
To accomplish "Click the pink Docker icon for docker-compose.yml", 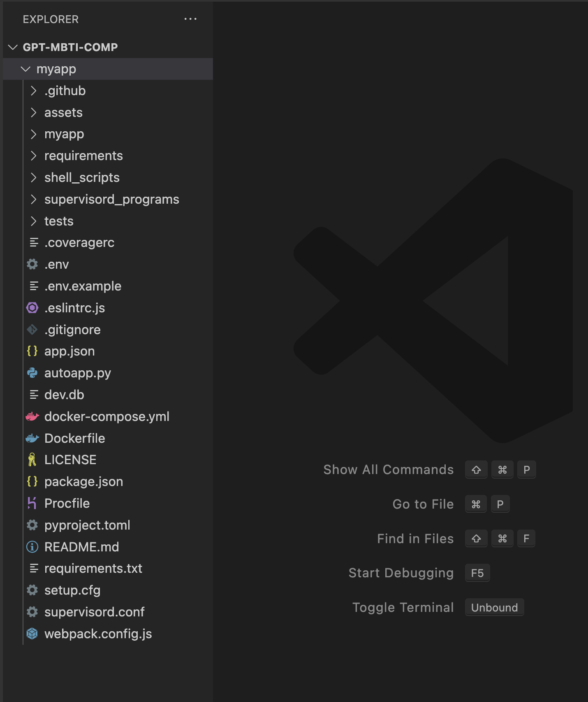I will (x=32, y=416).
